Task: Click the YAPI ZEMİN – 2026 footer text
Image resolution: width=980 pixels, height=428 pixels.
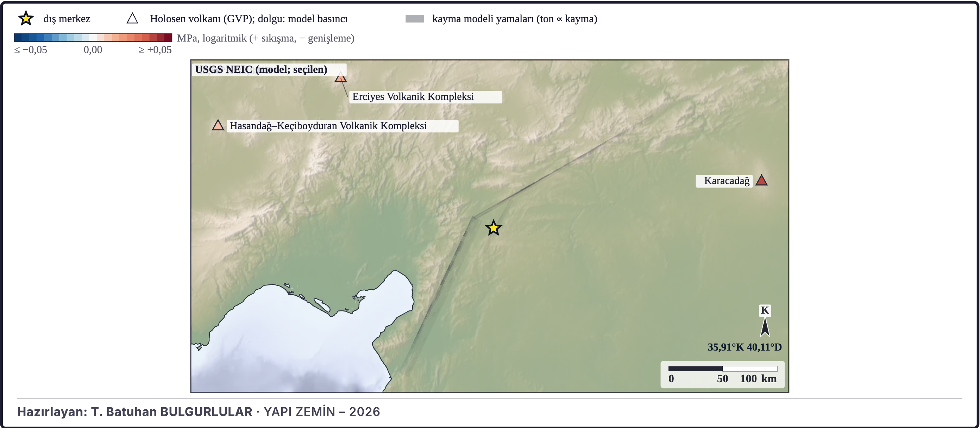Action: click(322, 412)
